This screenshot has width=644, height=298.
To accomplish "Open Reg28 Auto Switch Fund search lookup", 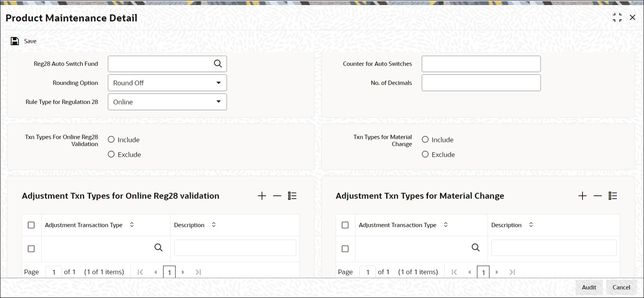I will coord(218,64).
